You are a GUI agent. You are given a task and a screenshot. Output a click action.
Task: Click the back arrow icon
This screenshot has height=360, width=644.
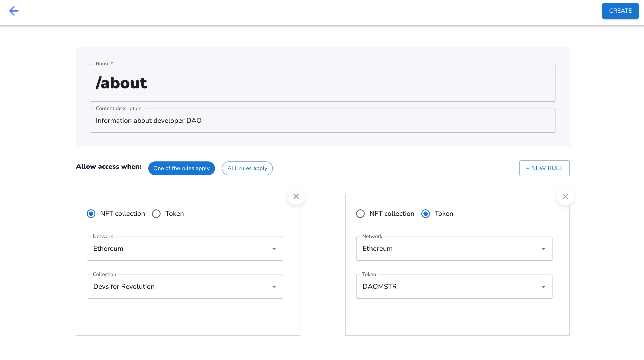pyautogui.click(x=14, y=11)
